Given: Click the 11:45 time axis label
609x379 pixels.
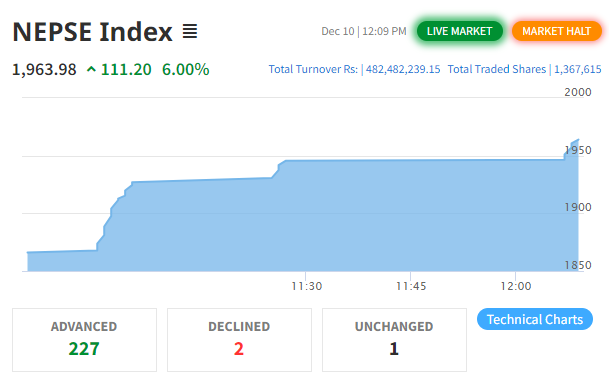Looking at the screenshot, I should pos(411,286).
